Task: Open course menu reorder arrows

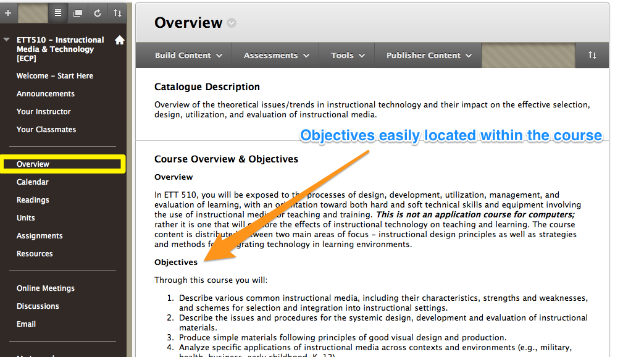Action: point(117,13)
